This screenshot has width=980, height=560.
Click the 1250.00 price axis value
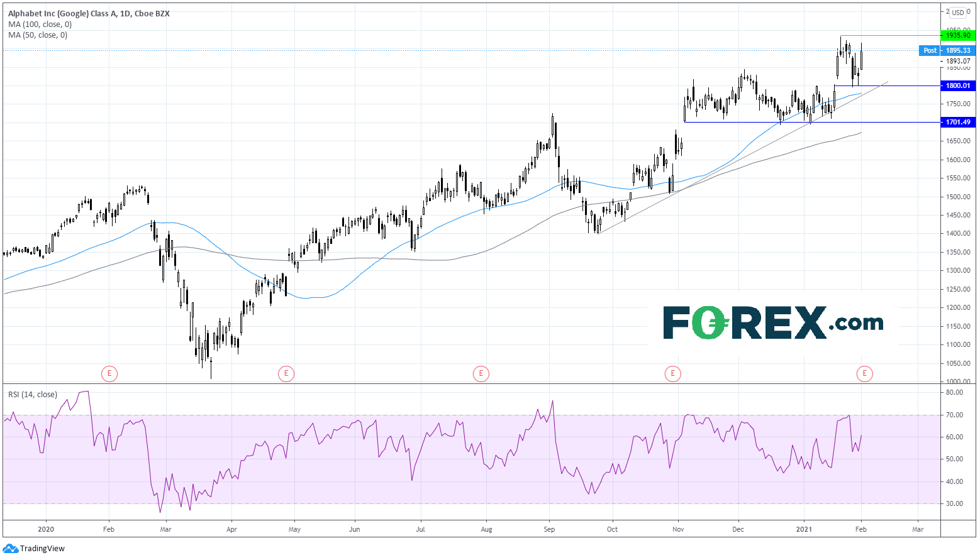pos(958,289)
